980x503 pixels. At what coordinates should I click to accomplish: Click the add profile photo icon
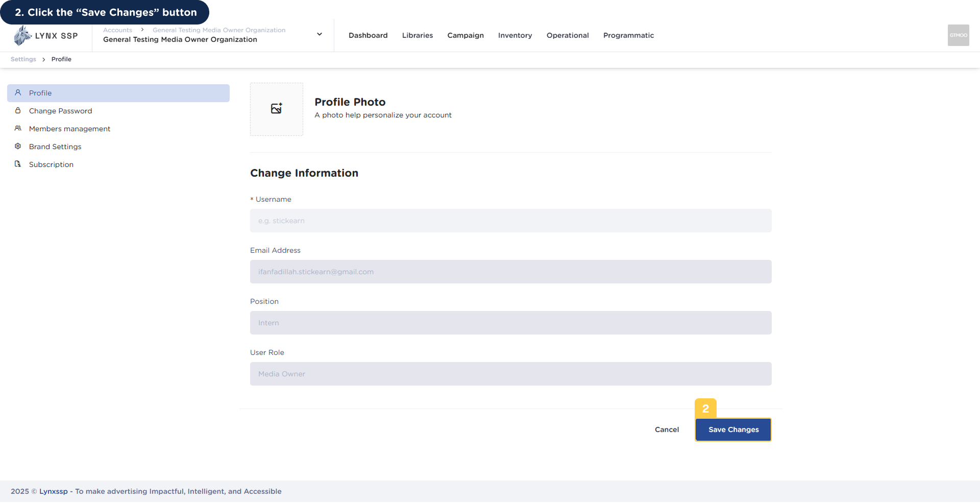point(277,109)
